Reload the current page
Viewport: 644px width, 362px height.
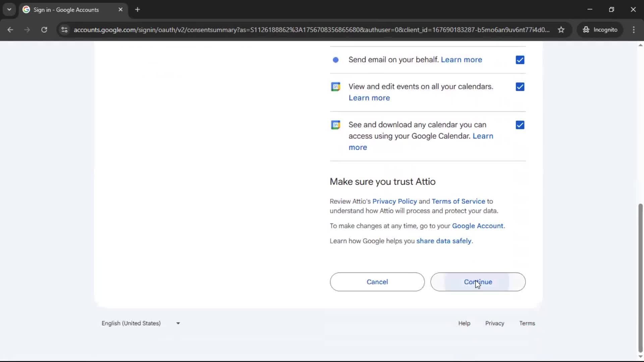coord(44,29)
